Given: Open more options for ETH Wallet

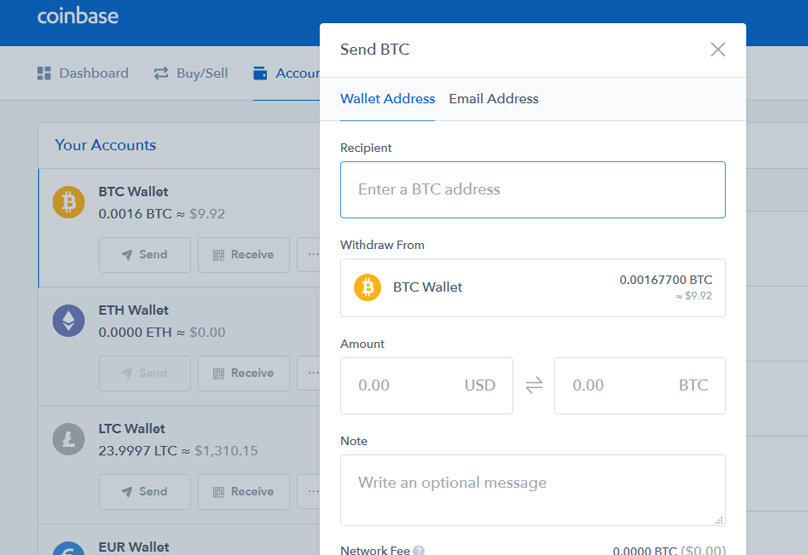Looking at the screenshot, I should coord(309,373).
